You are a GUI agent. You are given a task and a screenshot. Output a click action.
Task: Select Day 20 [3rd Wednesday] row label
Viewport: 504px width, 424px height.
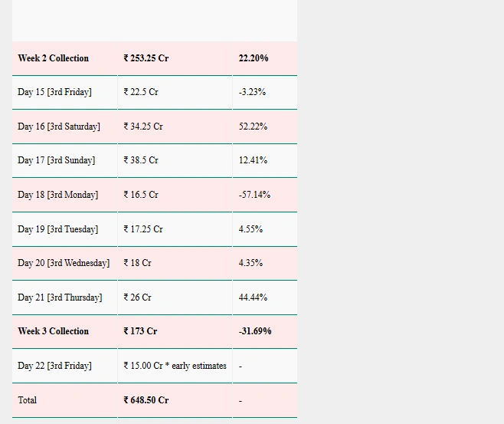click(x=64, y=263)
